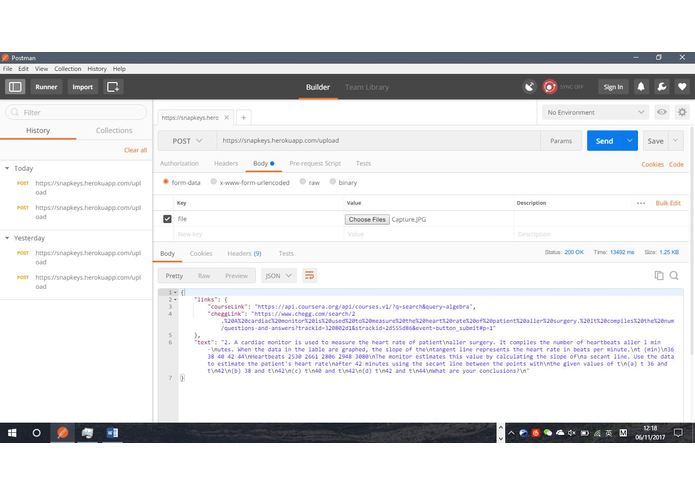Click Clear all history link

(135, 150)
